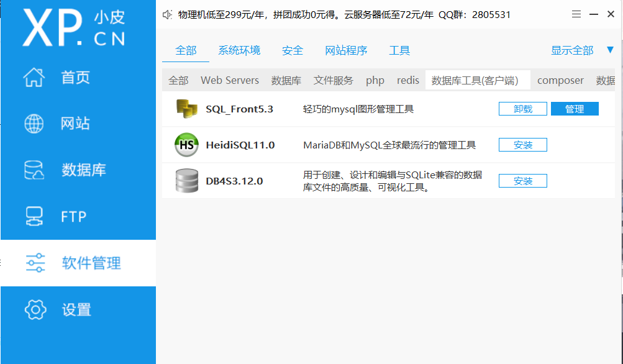Click the 网站 globe icon
The width and height of the screenshot is (623, 364).
pos(34,124)
